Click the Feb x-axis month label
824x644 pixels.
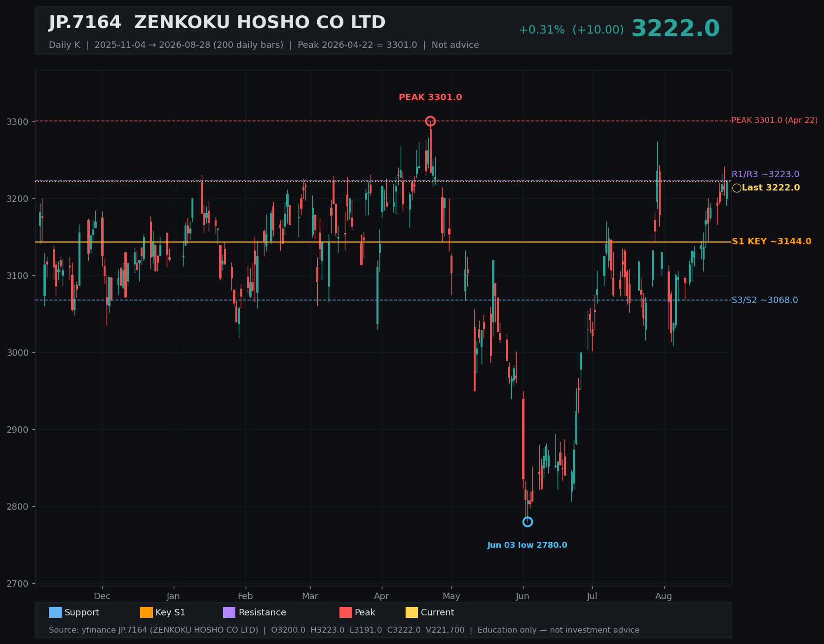pos(245,596)
